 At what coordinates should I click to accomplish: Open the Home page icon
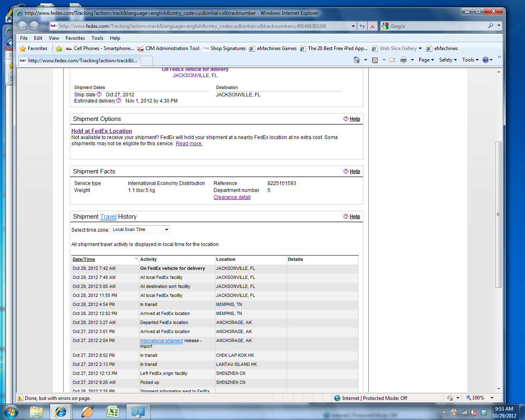click(x=357, y=60)
